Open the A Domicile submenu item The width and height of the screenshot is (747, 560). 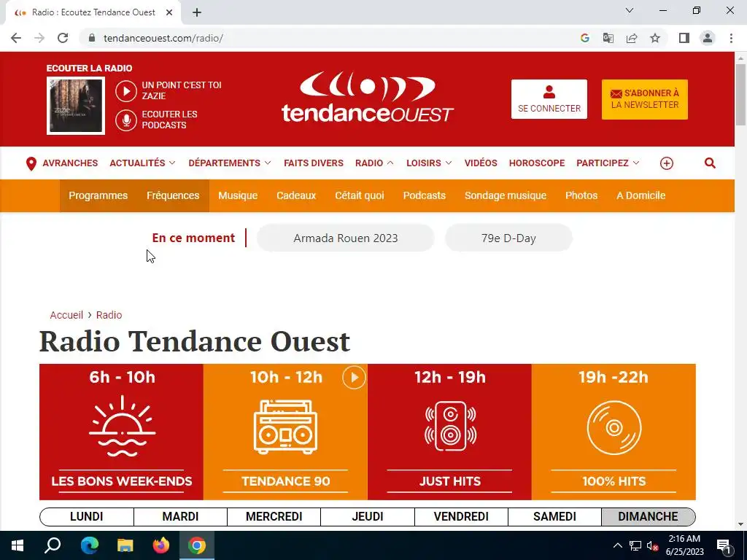click(x=640, y=195)
